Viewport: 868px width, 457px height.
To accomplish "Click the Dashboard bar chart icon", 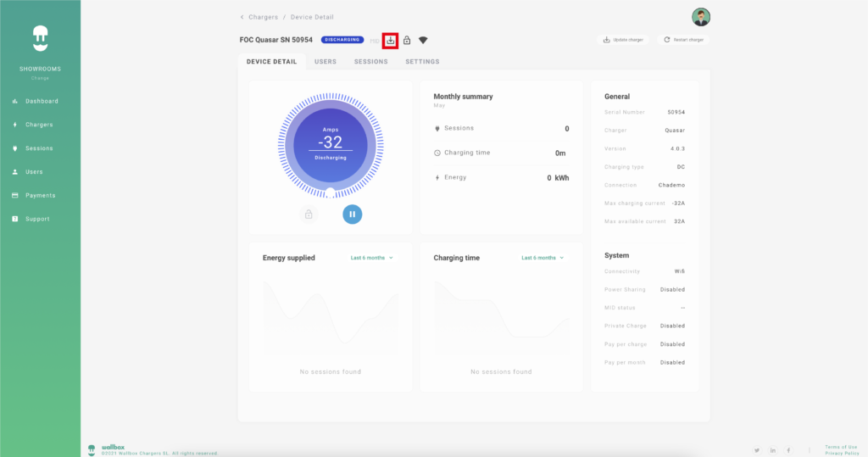I will [x=15, y=102].
